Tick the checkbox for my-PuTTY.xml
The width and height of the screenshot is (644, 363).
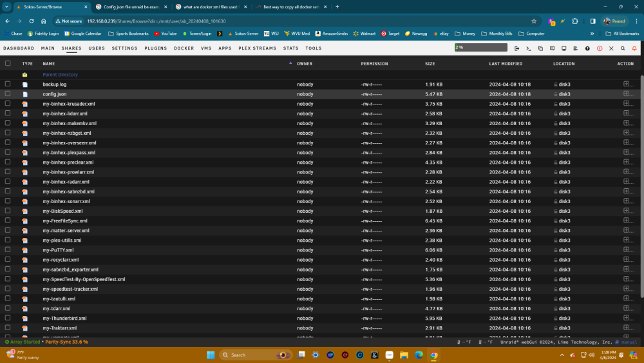point(8,250)
